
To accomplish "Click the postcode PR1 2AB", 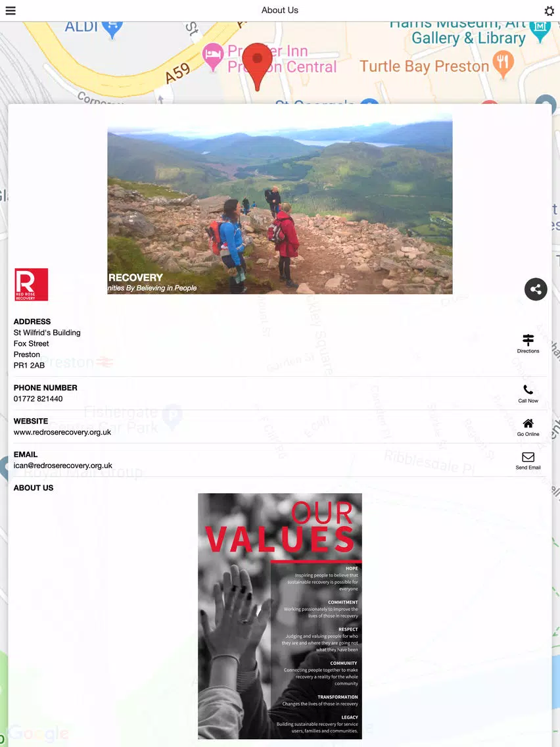I will click(x=29, y=366).
